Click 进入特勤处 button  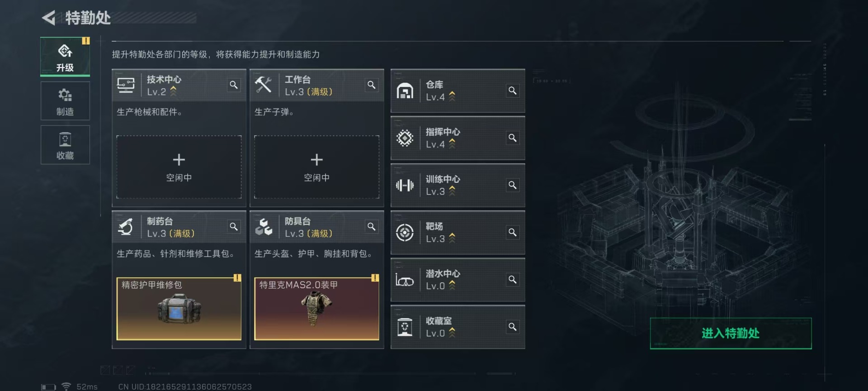point(731,334)
